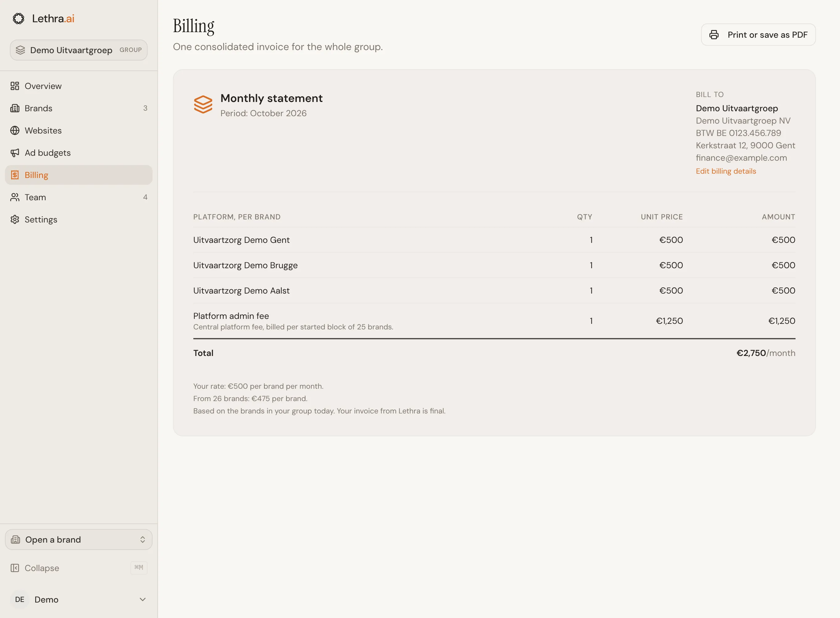Open the Team page
Viewport: 840px width, 618px height.
click(78, 197)
